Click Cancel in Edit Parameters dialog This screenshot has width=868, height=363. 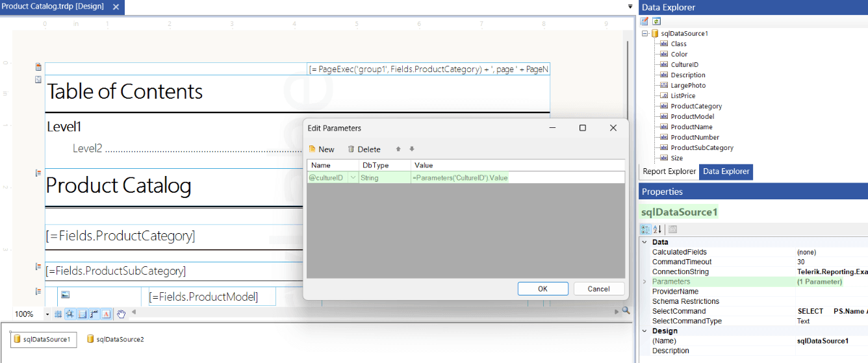point(598,289)
